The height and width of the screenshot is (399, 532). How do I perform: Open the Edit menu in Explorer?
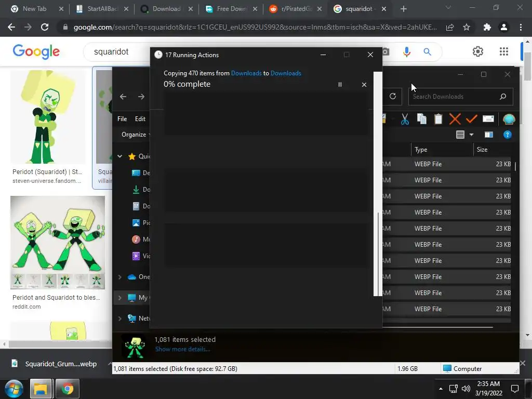pyautogui.click(x=140, y=119)
